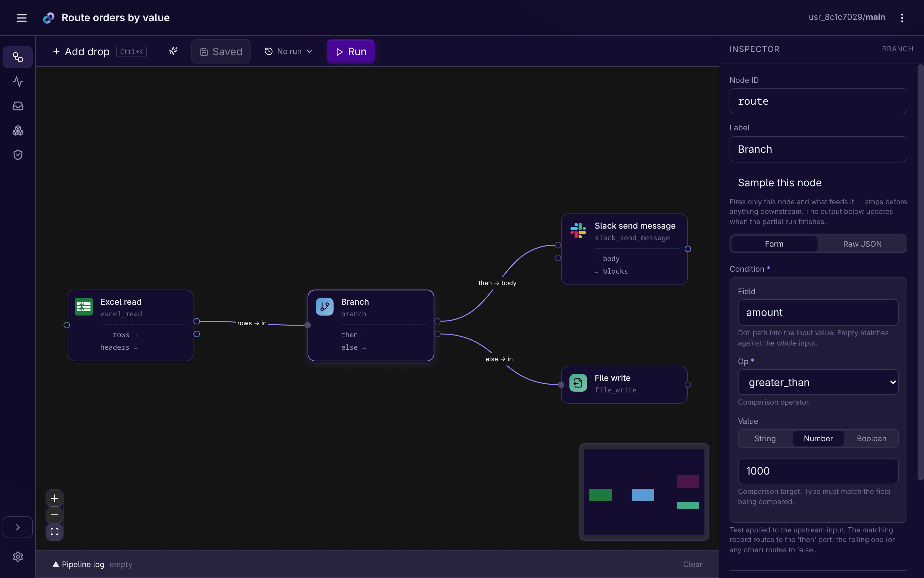Viewport: 924px width, 578px height.
Task: Click the Ctrl+K shortcut badge
Action: point(131,52)
